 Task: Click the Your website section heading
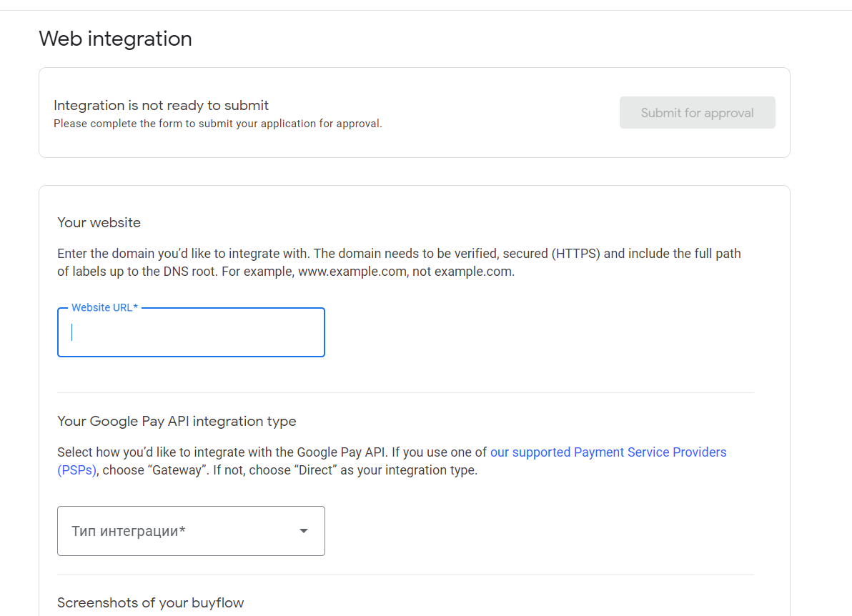click(x=99, y=223)
